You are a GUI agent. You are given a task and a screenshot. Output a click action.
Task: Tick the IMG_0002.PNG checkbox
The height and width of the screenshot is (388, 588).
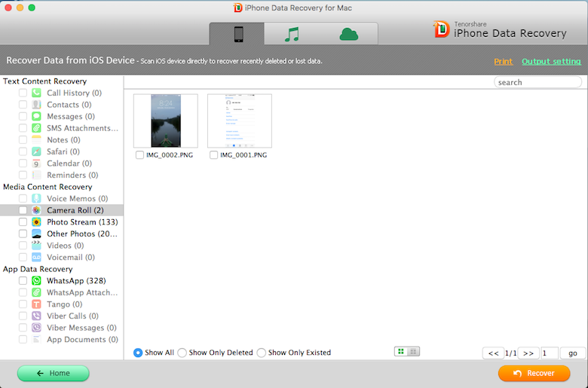click(x=139, y=155)
